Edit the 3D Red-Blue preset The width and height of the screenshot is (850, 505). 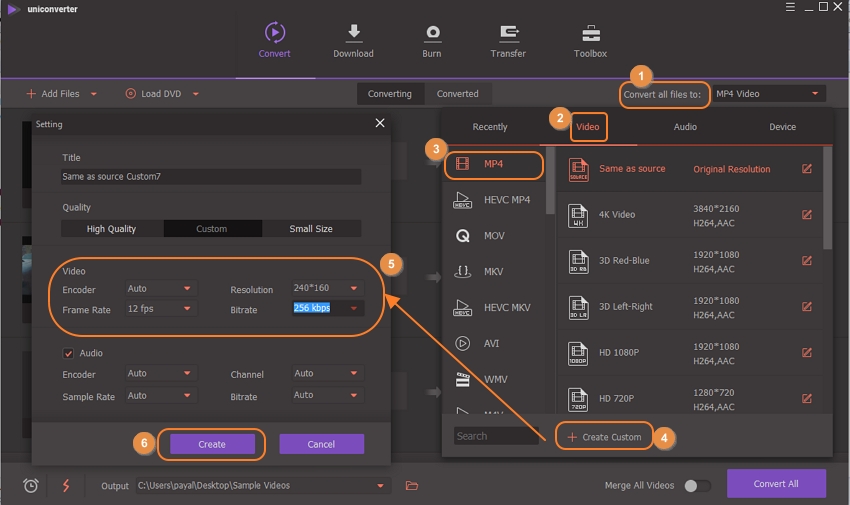click(807, 261)
